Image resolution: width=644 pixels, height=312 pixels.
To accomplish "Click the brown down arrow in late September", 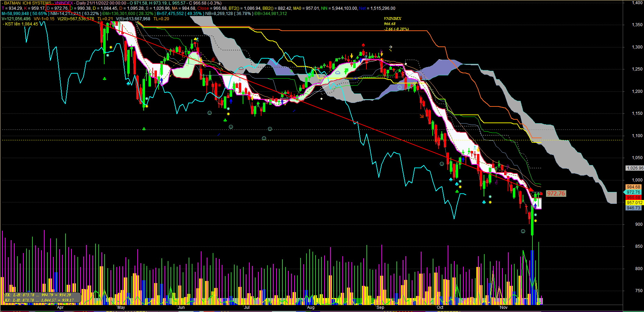I will 422,116.
